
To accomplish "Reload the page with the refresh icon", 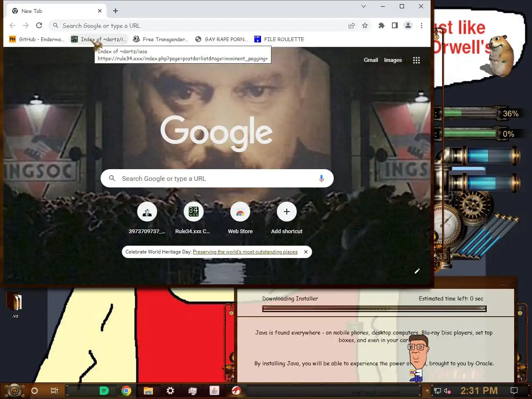I will pos(39,25).
